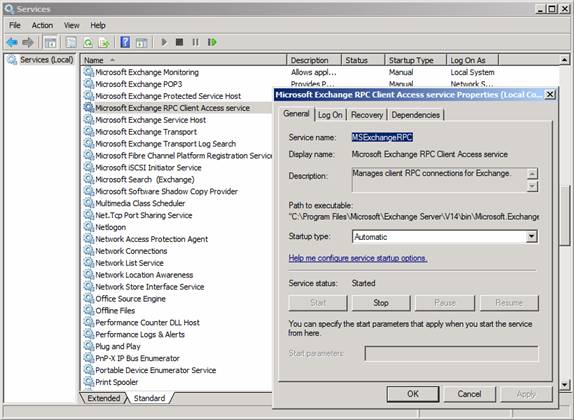Close the service Properties dialog
Image resolution: width=574 pixels, height=420 pixels.
(550, 94)
